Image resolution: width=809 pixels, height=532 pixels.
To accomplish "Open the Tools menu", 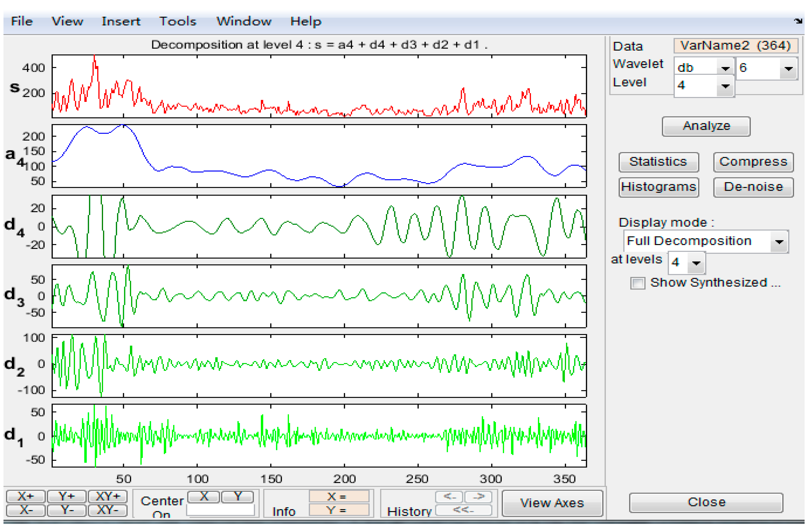I will (178, 21).
